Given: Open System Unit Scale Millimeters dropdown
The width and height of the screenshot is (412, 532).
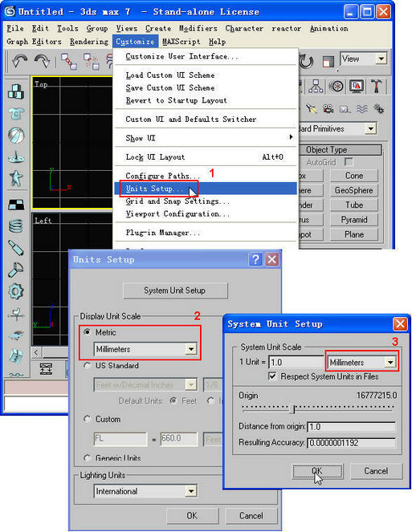Looking at the screenshot, I should [390, 363].
